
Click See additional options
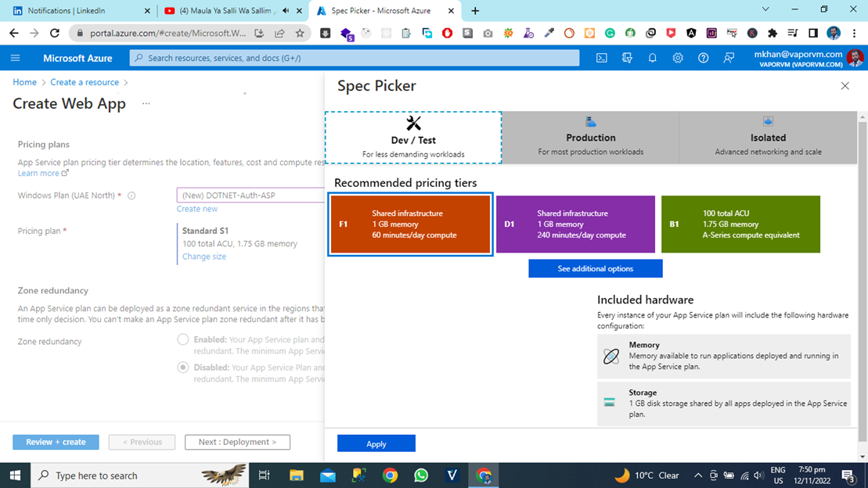tap(595, 267)
